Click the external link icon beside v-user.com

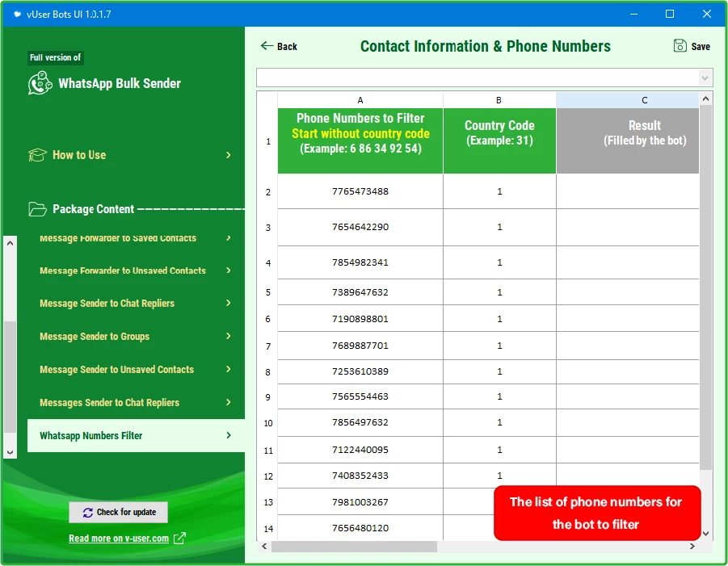pos(179,539)
